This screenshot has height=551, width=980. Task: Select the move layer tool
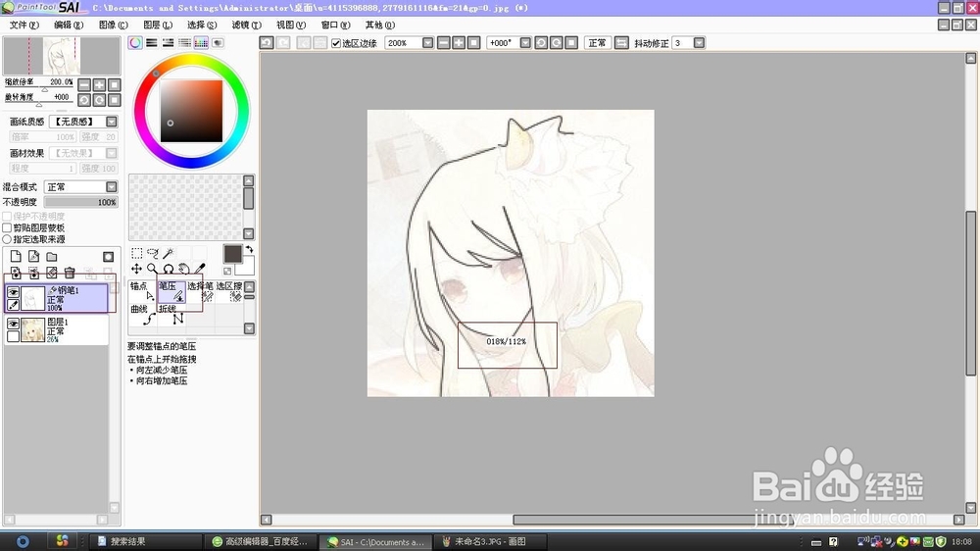pos(137,269)
